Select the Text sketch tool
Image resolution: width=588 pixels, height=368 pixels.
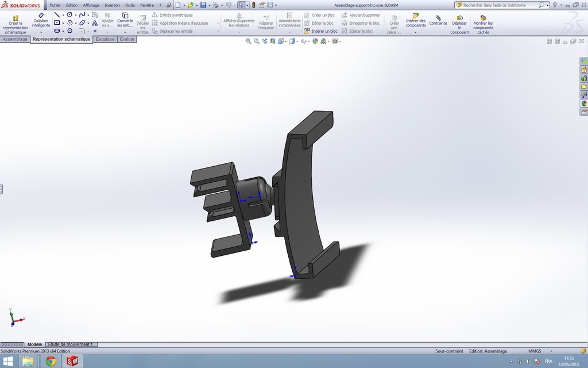point(95,22)
